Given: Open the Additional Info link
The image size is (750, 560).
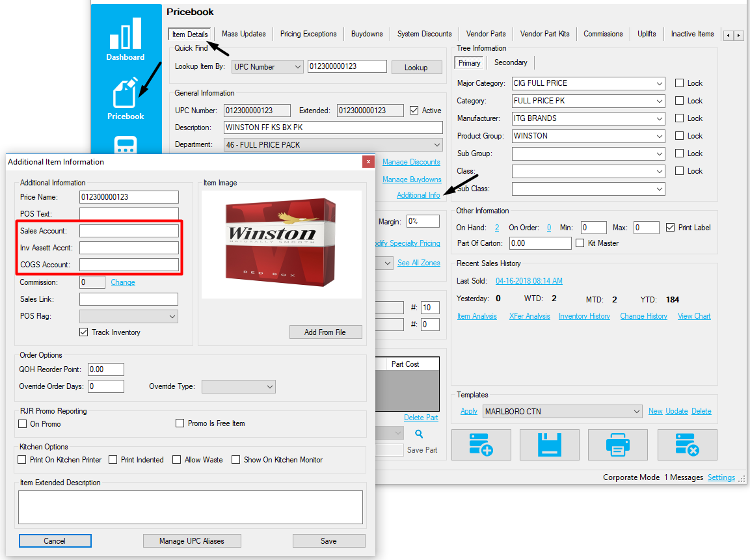Looking at the screenshot, I should click(418, 195).
